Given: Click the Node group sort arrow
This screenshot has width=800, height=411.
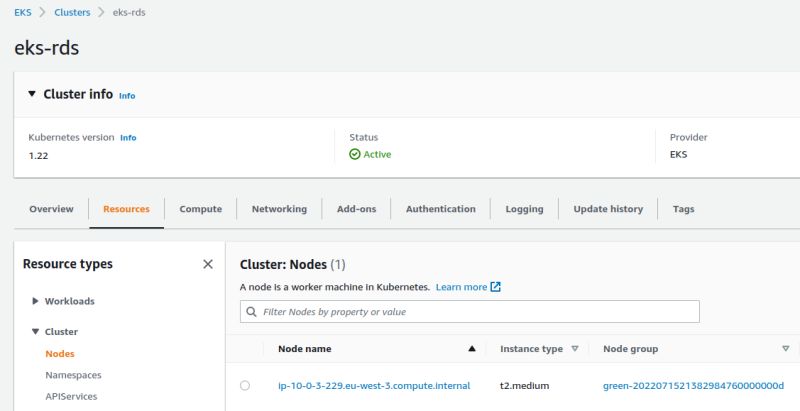Looking at the screenshot, I should (785, 349).
